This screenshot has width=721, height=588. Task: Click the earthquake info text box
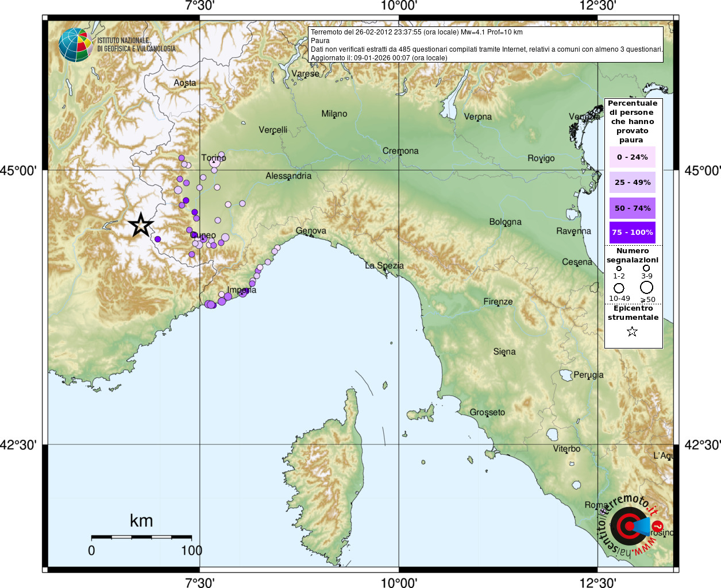tap(485, 45)
